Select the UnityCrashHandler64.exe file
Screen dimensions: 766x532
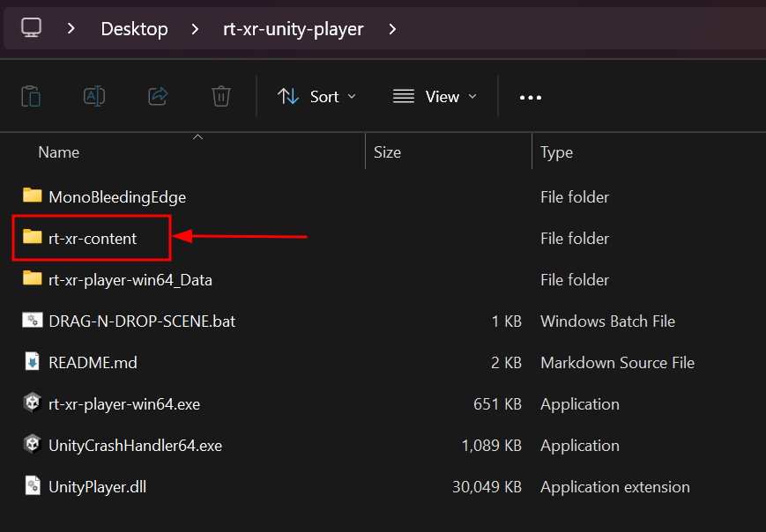[x=135, y=445]
